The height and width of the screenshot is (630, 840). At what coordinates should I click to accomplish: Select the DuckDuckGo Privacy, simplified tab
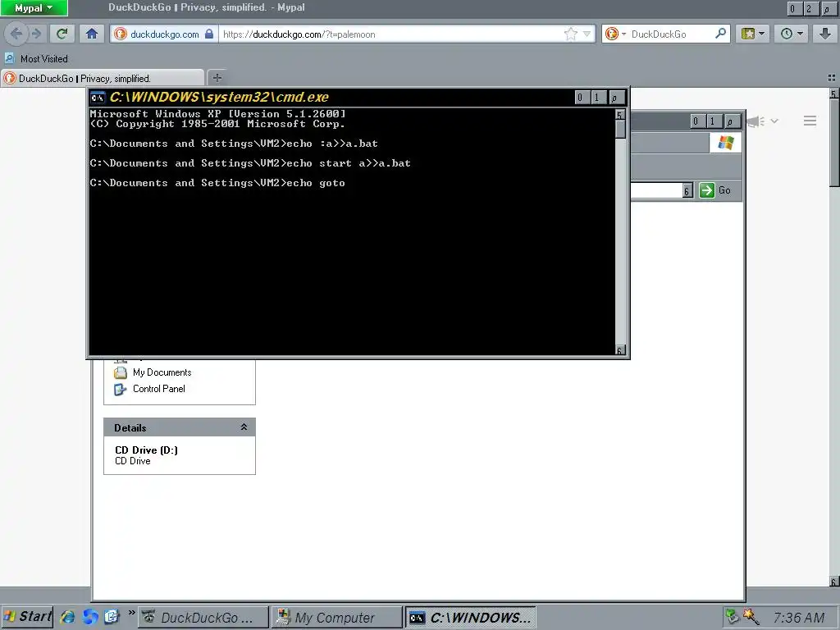tap(102, 78)
